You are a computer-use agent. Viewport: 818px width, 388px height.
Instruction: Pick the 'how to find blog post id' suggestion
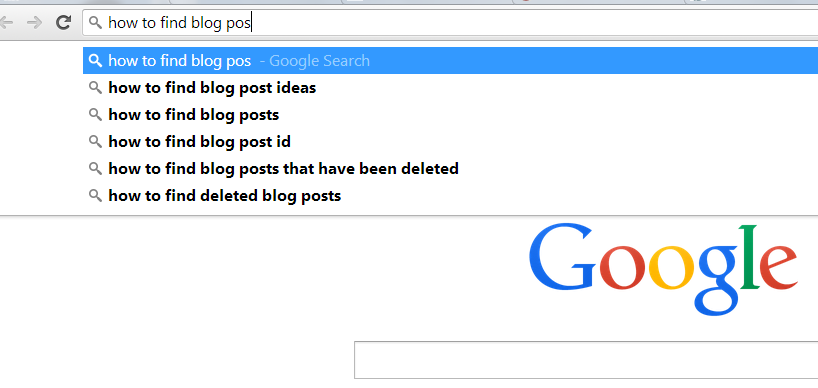point(451,142)
